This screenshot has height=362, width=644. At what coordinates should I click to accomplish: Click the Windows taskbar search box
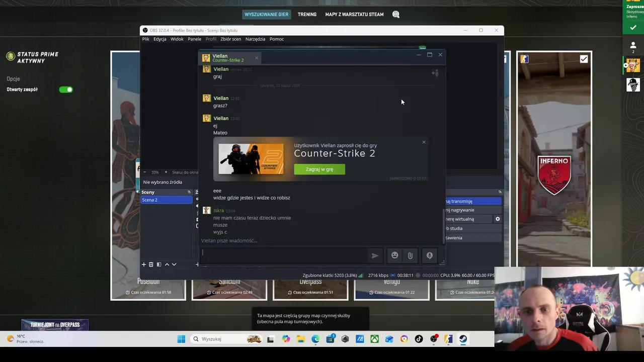tap(226, 339)
